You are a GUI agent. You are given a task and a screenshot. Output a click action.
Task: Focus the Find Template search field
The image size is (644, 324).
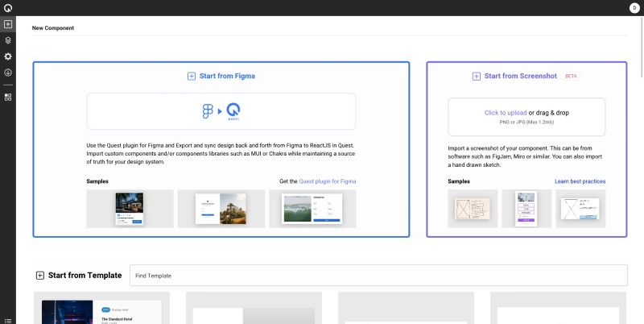point(378,276)
